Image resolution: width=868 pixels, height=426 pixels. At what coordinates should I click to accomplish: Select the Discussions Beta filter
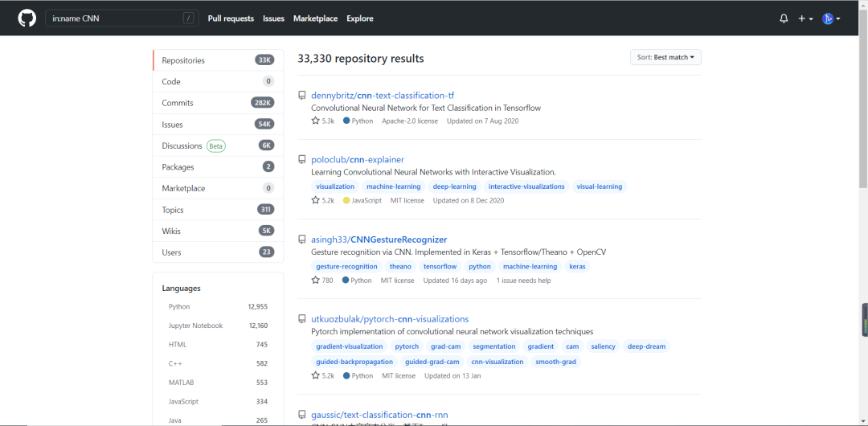pos(218,145)
